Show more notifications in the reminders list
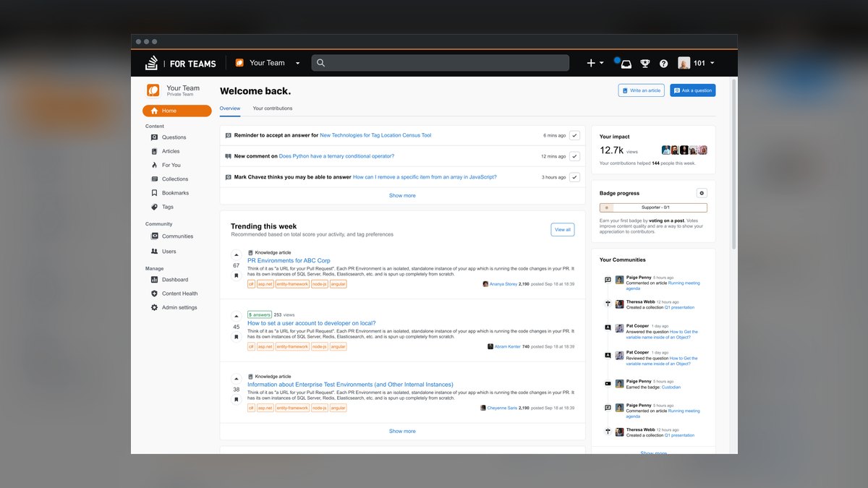 click(402, 196)
